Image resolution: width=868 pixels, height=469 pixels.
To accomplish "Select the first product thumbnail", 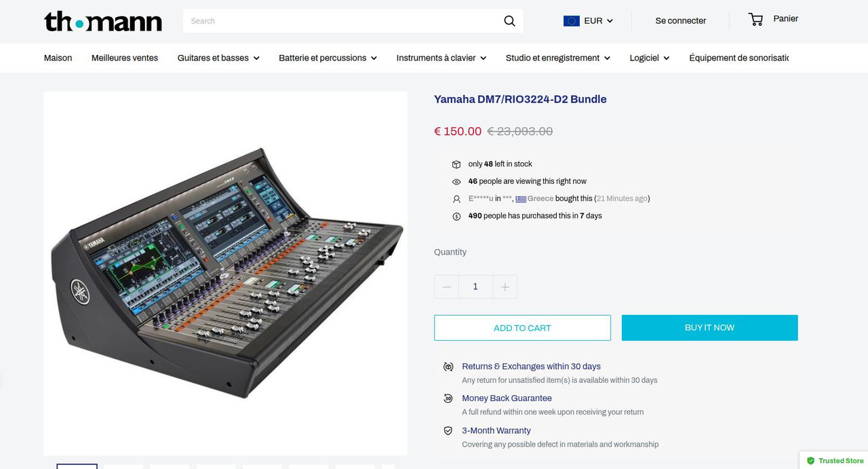I will 77,466.
